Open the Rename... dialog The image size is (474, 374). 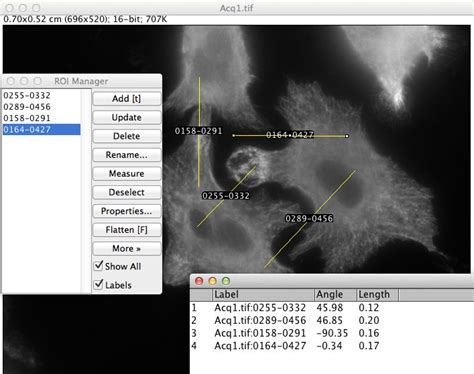(127, 155)
